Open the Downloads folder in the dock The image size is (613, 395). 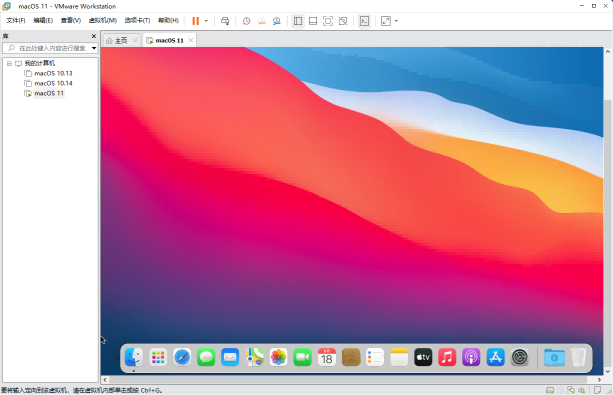coord(554,357)
